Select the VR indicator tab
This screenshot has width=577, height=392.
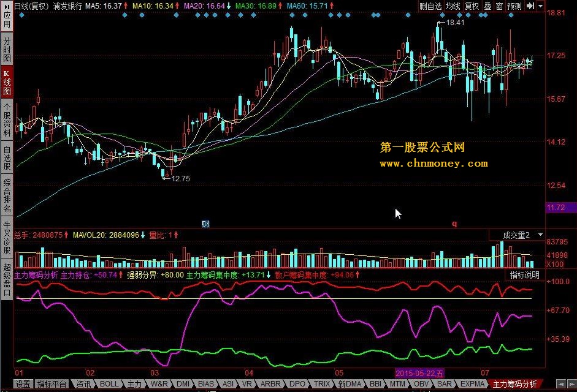pos(247,384)
